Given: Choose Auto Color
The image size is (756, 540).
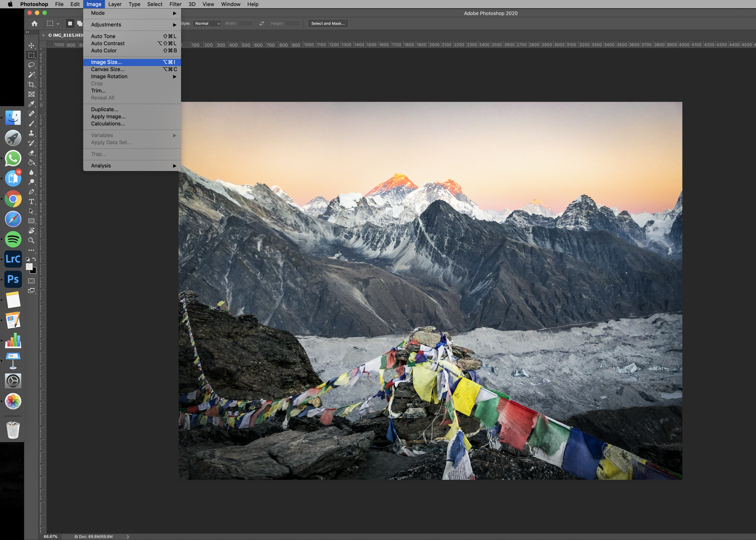Looking at the screenshot, I should coord(132,51).
